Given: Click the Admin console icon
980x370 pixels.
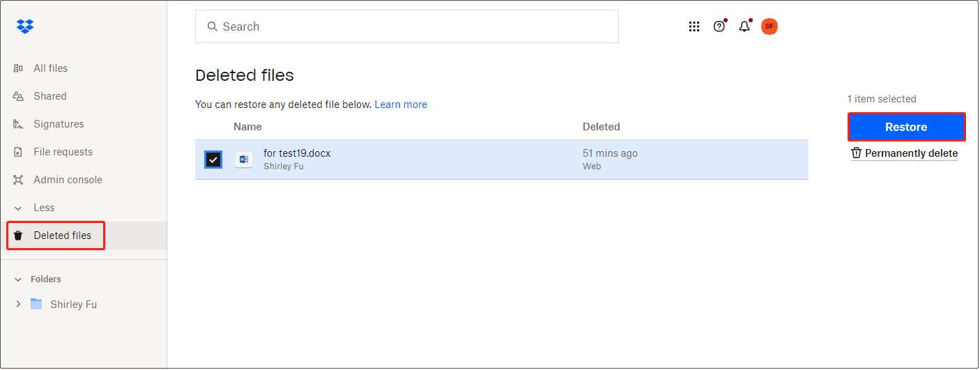Looking at the screenshot, I should 19,180.
